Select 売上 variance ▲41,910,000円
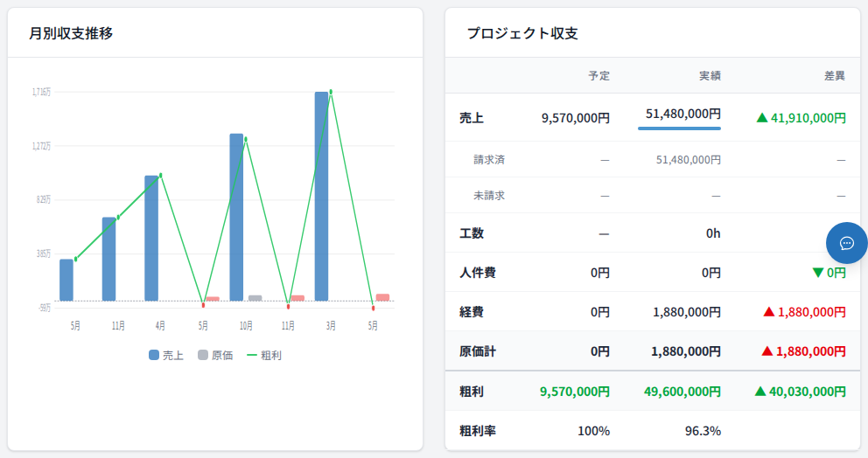Image resolution: width=868 pixels, height=458 pixels. pos(801,118)
